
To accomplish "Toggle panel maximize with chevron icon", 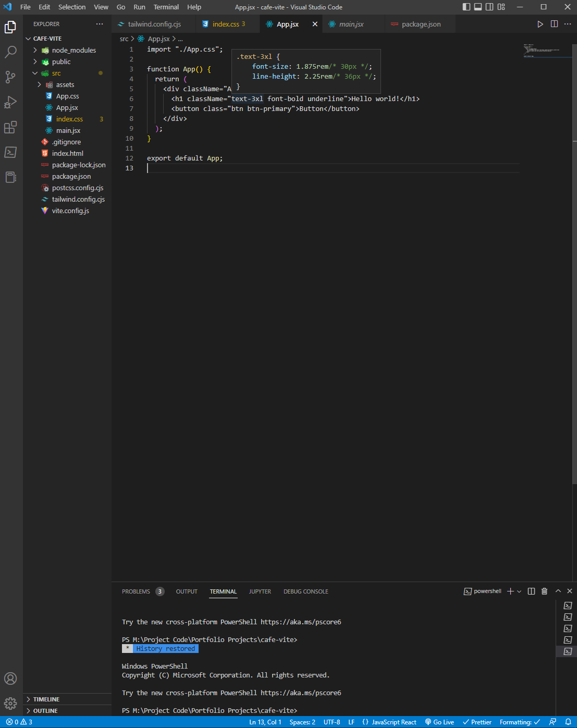I will pyautogui.click(x=557, y=591).
